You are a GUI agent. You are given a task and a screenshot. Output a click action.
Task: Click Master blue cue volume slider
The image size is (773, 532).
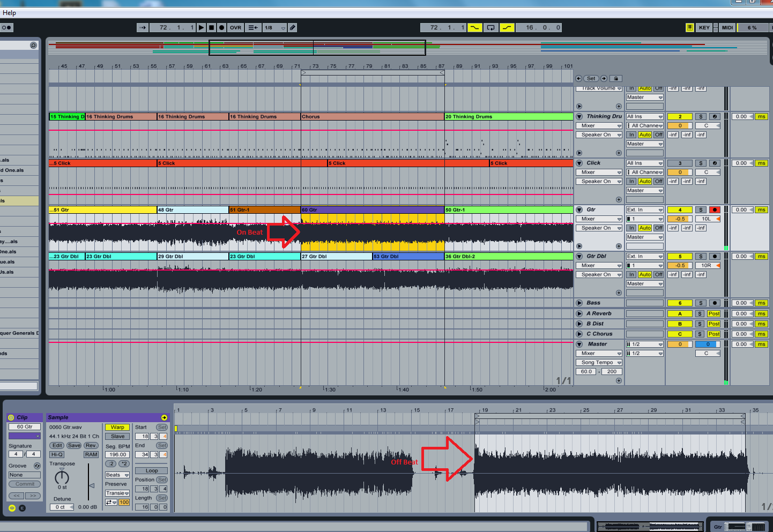point(708,344)
